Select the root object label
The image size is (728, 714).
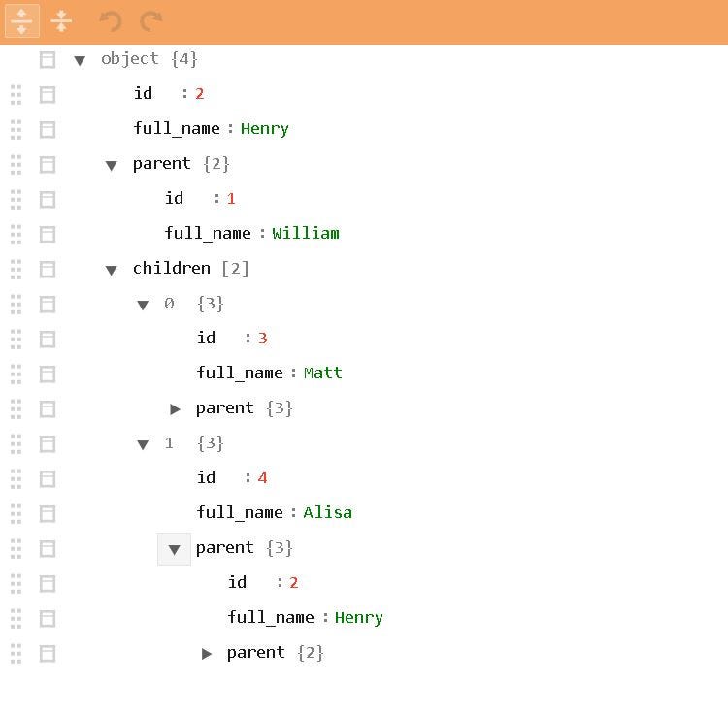130,59
